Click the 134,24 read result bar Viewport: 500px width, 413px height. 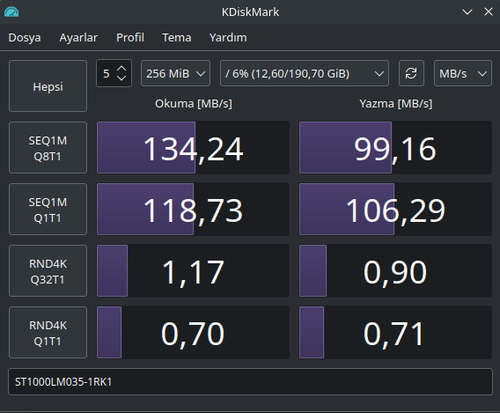193,148
